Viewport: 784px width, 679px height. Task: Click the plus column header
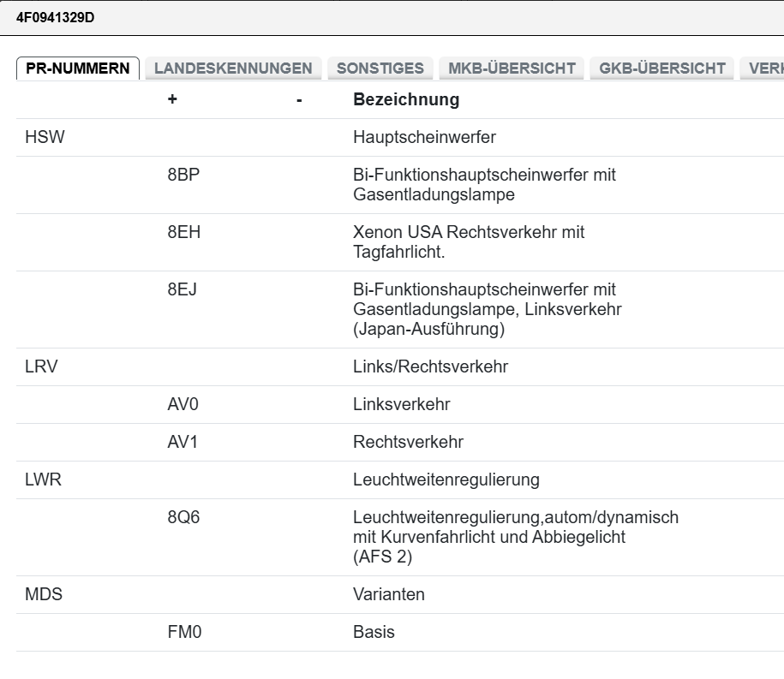[172, 99]
